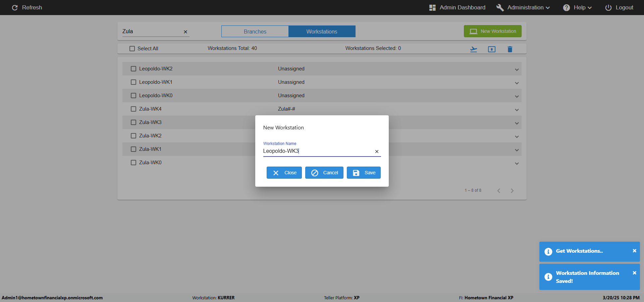This screenshot has width=644, height=302.
Task: Switch to the Branches tab
Action: tap(255, 32)
